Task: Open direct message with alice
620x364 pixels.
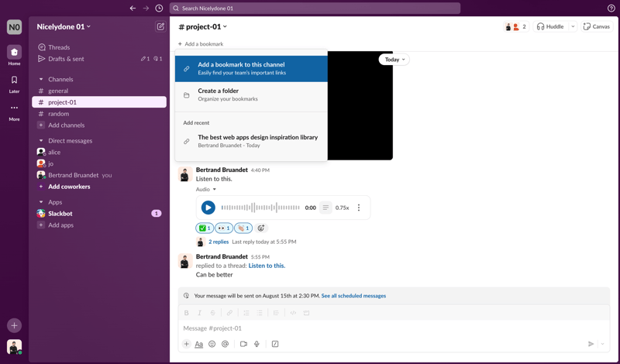Action: coord(99,152)
